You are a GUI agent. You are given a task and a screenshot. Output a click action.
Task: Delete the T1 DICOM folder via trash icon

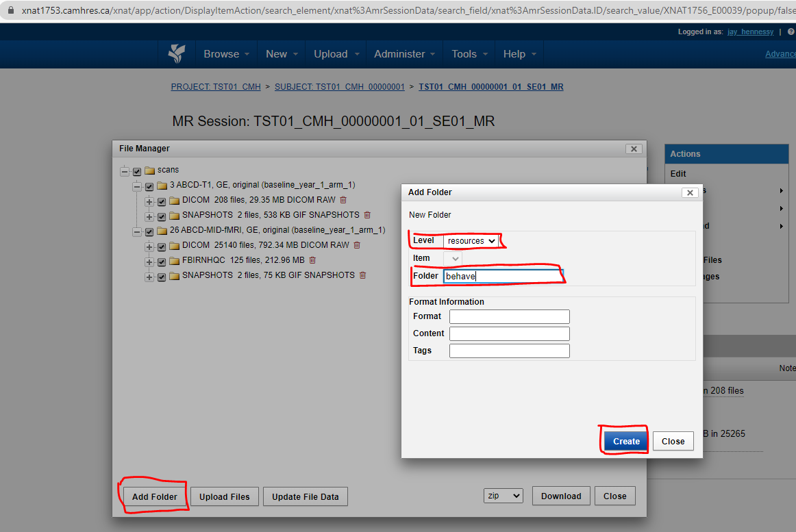coord(343,201)
